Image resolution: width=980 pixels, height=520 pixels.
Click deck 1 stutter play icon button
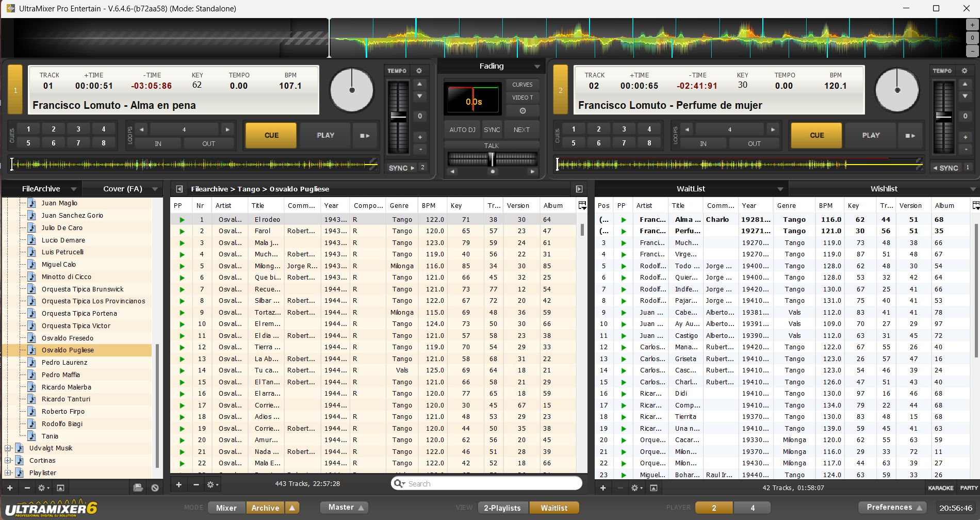365,136
